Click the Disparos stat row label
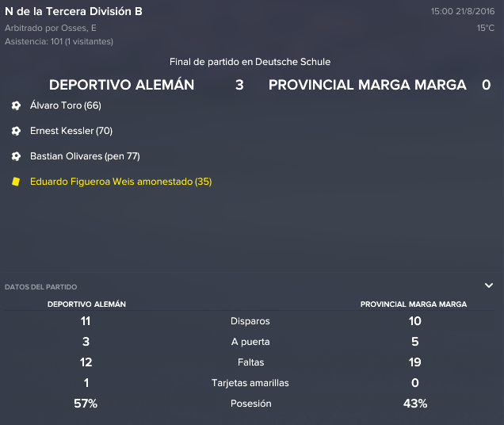 pos(250,321)
